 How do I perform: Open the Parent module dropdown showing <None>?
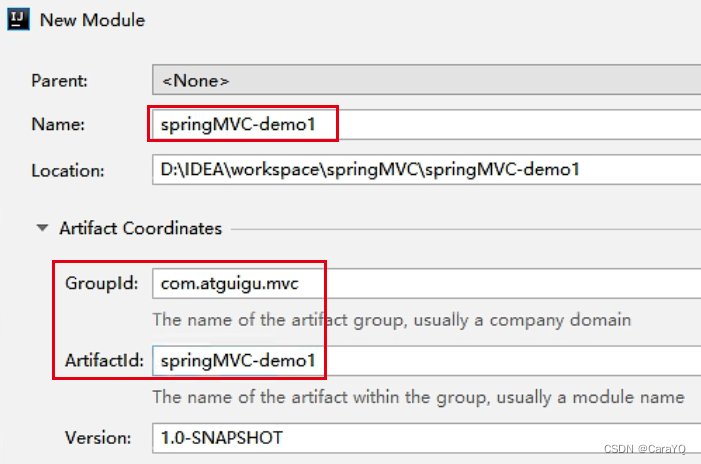point(427,80)
